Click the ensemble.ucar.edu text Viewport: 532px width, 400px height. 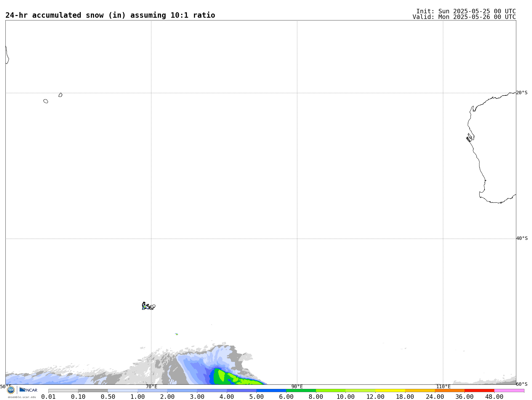22,397
